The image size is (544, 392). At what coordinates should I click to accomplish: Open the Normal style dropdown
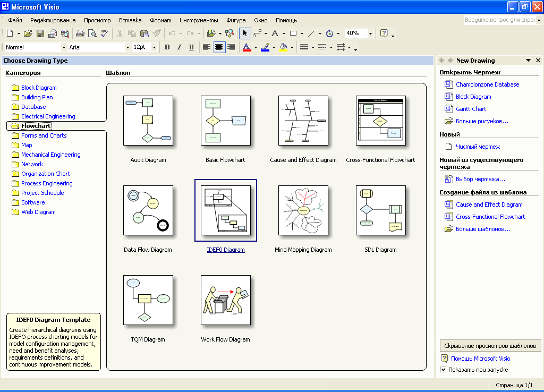click(64, 47)
